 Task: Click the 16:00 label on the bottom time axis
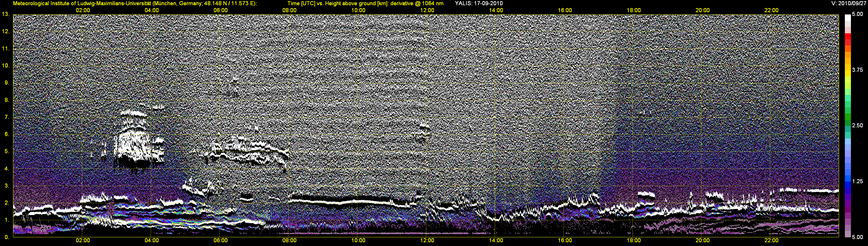coord(565,241)
